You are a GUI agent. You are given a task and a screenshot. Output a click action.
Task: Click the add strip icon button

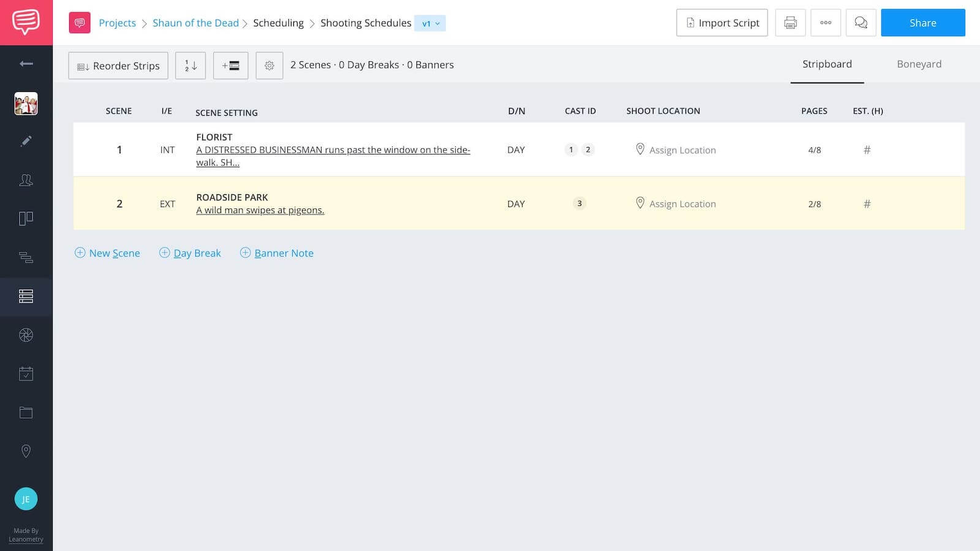[x=230, y=66]
